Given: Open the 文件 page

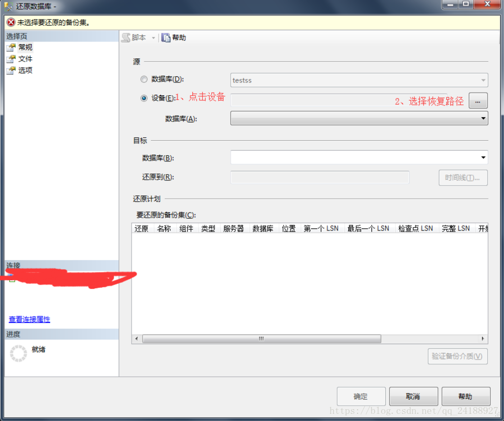Looking at the screenshot, I should pos(26,59).
